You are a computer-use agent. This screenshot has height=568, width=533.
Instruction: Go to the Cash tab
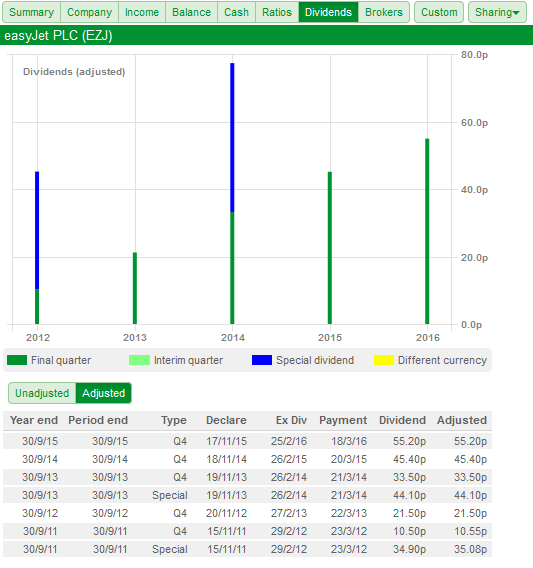(236, 12)
